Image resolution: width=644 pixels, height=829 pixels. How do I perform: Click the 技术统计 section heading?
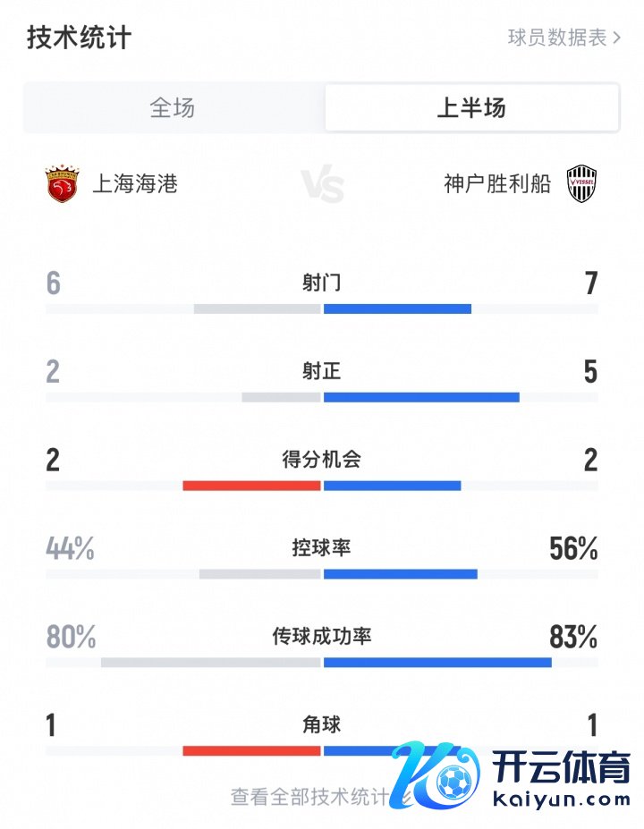tap(79, 38)
